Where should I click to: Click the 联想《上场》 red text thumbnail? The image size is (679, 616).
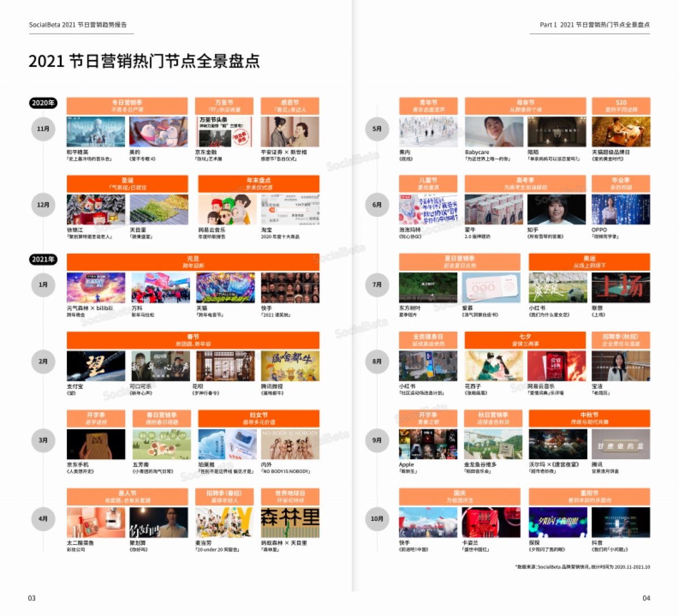pyautogui.click(x=621, y=288)
